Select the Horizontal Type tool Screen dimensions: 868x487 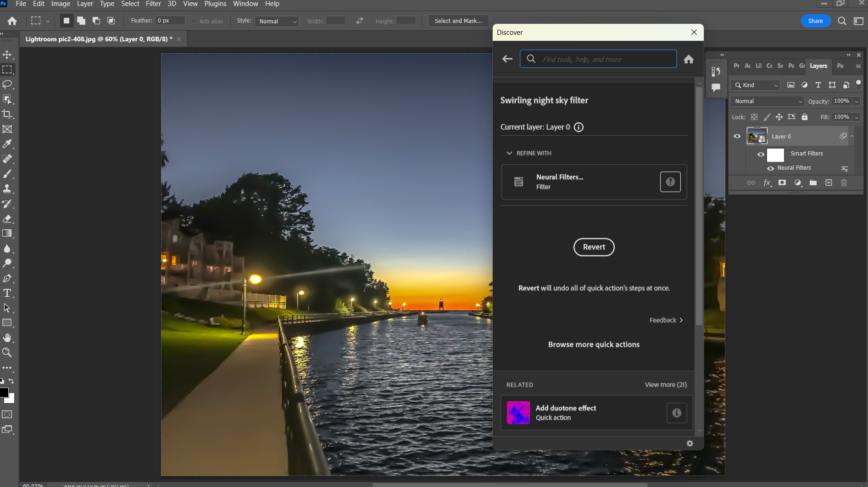7,293
